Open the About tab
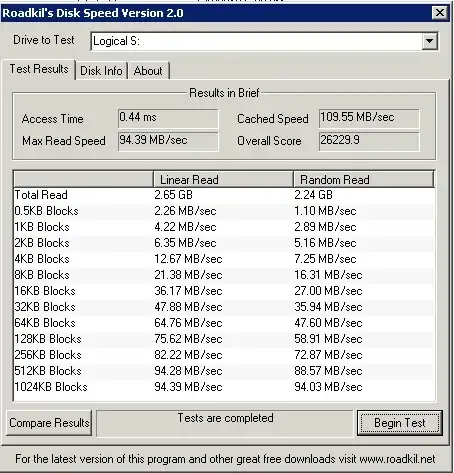 point(148,71)
